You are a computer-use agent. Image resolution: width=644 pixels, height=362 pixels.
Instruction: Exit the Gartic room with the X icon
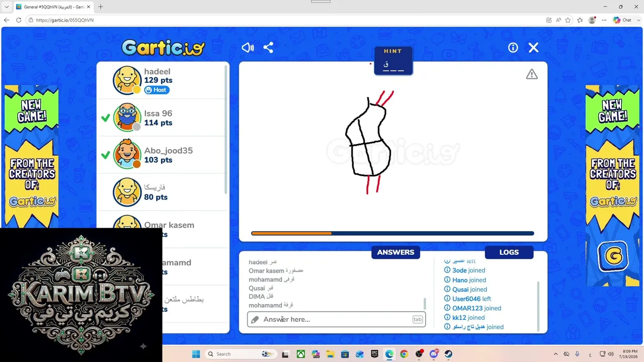click(x=533, y=48)
